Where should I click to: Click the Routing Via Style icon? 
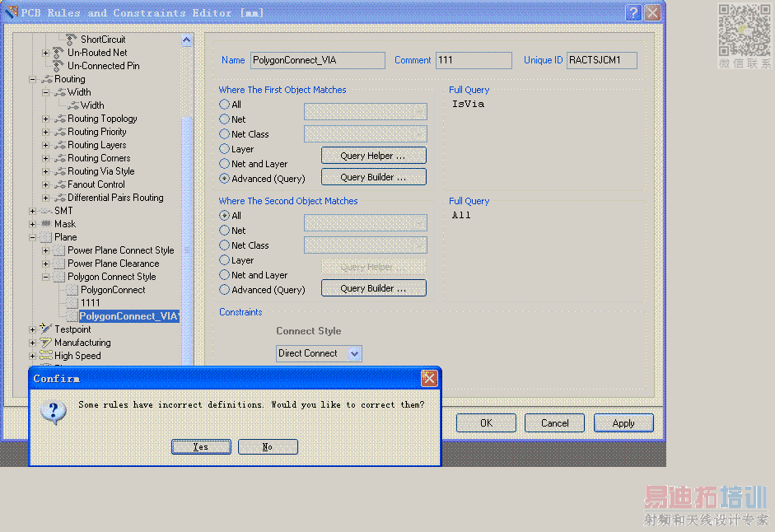point(59,171)
